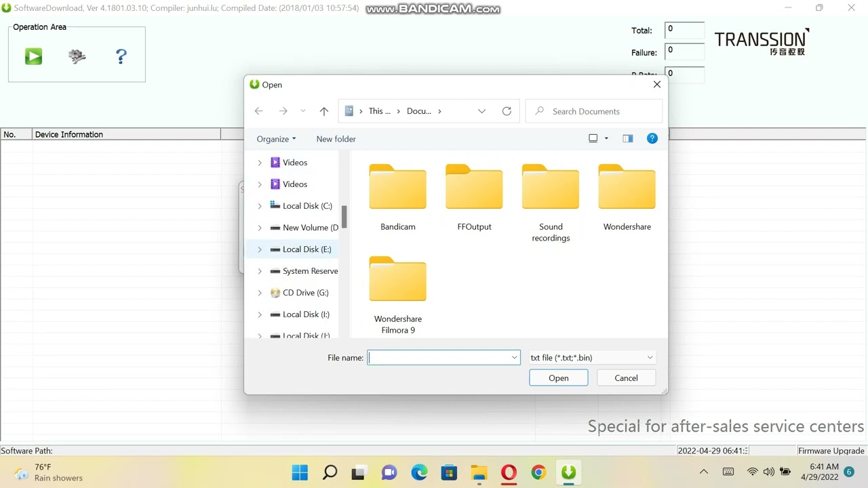Click the Open button
The width and height of the screenshot is (868, 488).
[x=559, y=378]
